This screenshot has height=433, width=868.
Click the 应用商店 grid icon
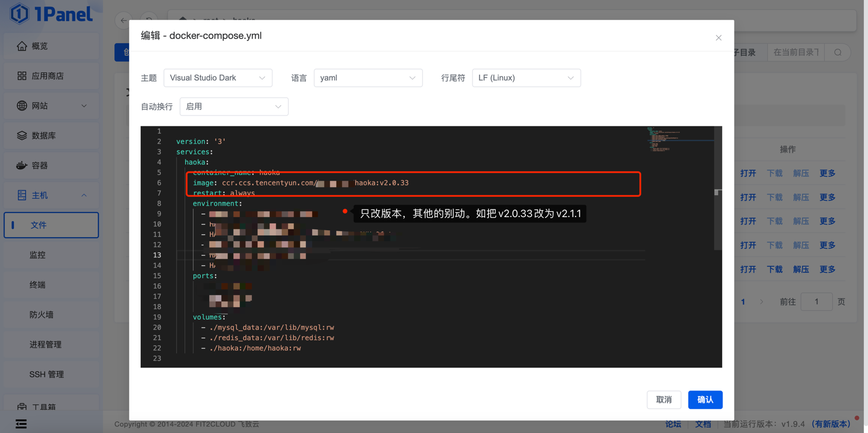click(22, 76)
